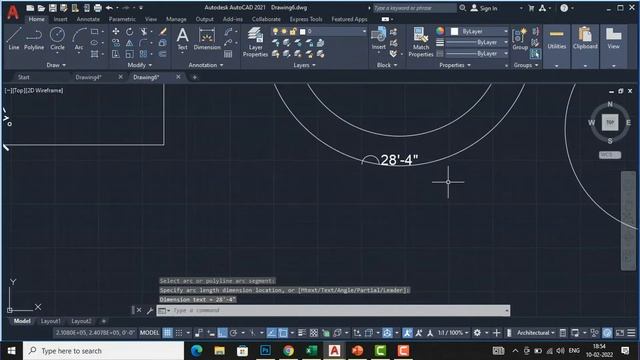Screen dimensions: 640x360
Task: Click the WCS label under ViewCube
Action: 610,155
